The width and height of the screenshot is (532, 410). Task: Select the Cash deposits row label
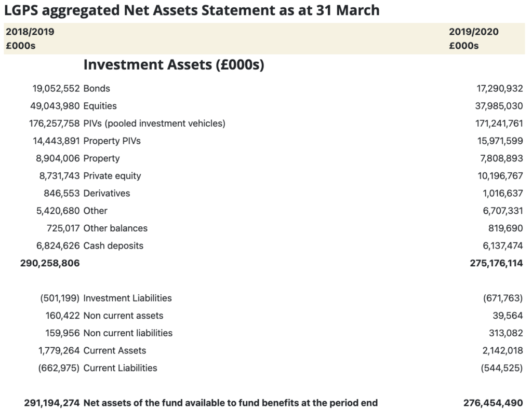pos(113,246)
